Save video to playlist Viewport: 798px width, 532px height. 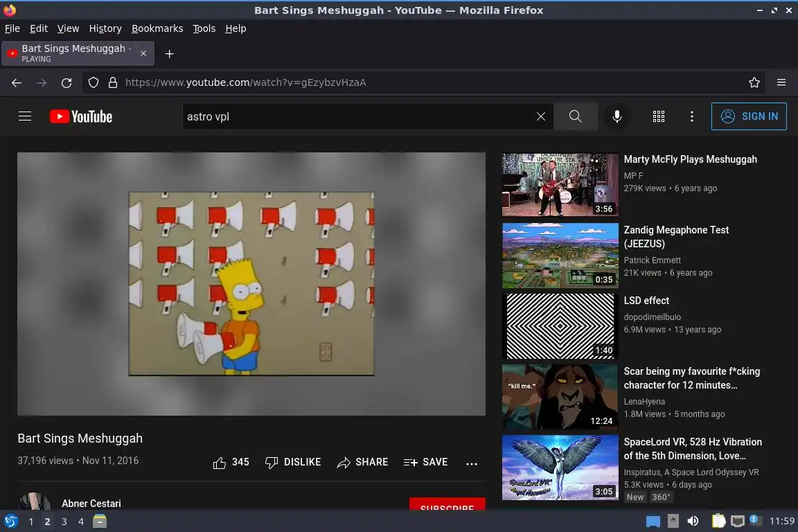coord(425,462)
